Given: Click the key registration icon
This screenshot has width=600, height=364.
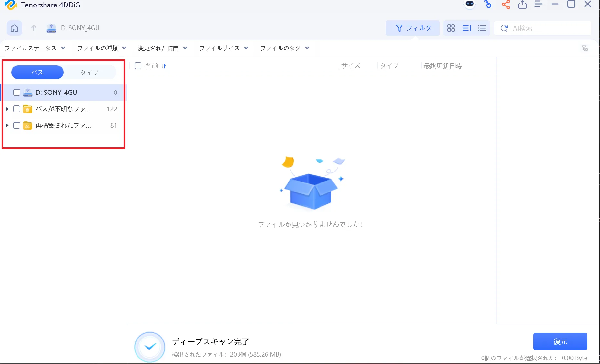Looking at the screenshot, I should click(x=488, y=5).
